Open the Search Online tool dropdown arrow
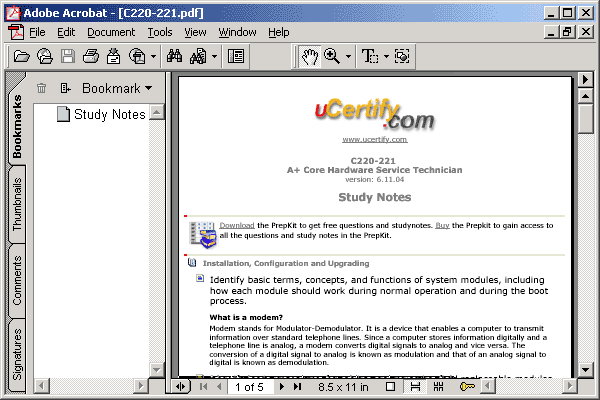 click(153, 57)
